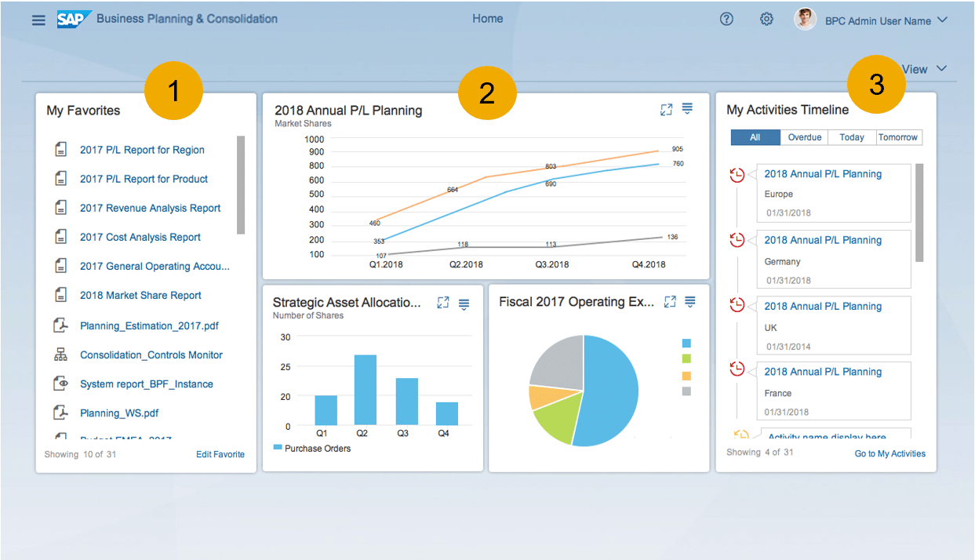975x560 pixels.
Task: Click the blue legend swatch in pie chart
Action: [x=686, y=344]
